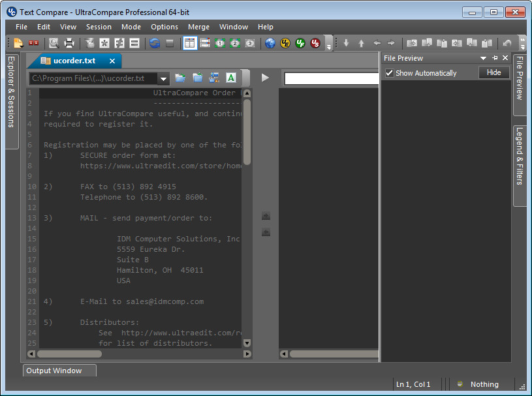Open the View menu
Image resolution: width=532 pixels, height=396 pixels.
[68, 27]
